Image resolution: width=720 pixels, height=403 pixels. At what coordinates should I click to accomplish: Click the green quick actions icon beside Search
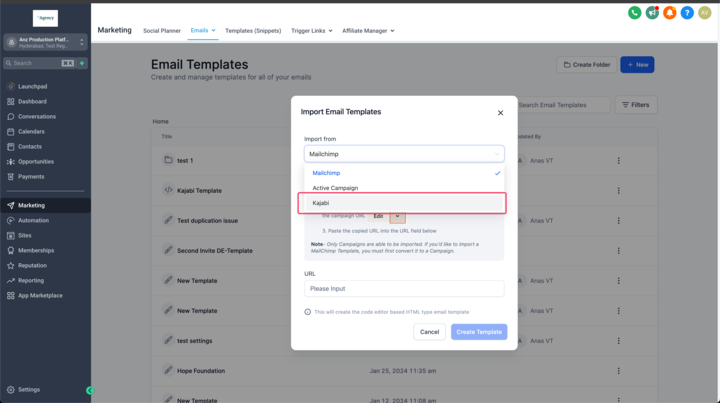[x=82, y=63]
